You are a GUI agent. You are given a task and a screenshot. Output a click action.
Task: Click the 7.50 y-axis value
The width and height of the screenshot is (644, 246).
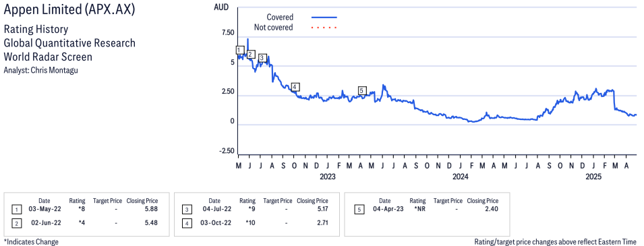pos(227,33)
